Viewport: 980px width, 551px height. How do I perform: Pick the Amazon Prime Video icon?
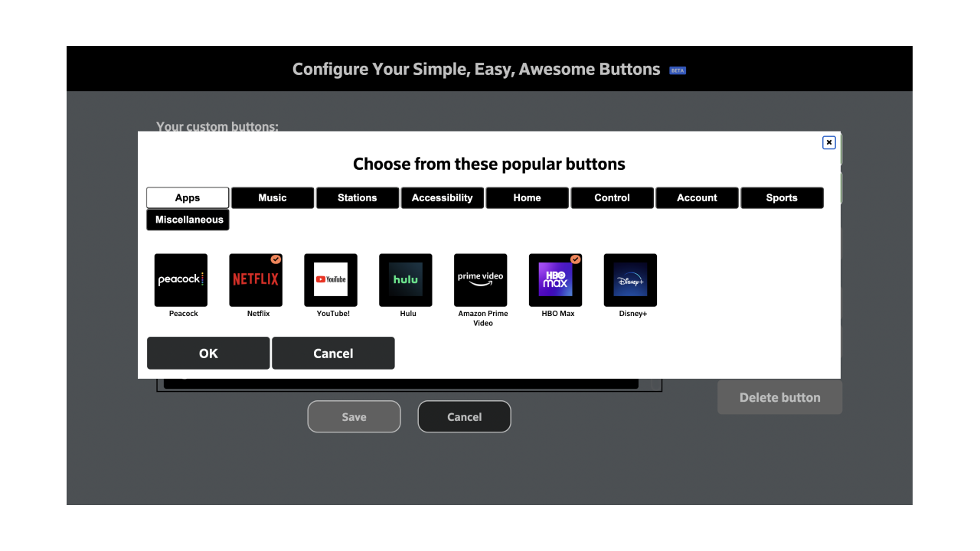point(481,280)
